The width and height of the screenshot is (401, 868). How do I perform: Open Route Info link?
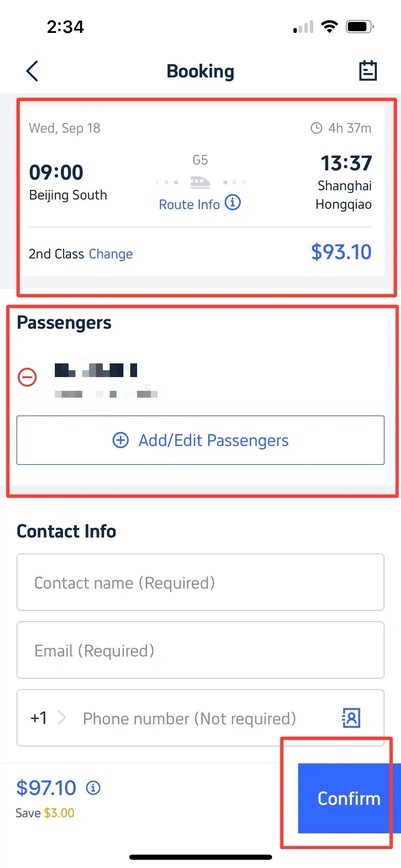(x=189, y=205)
